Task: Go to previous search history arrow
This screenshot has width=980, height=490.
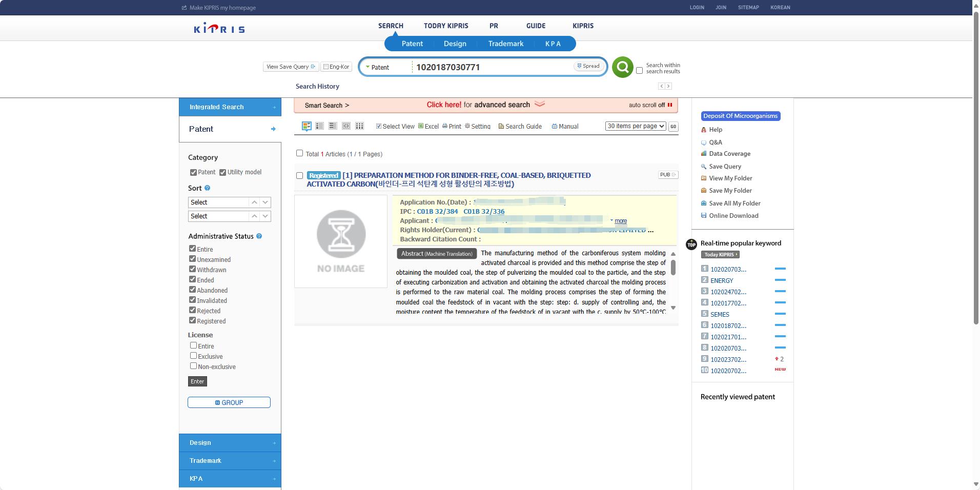Action: click(x=662, y=86)
